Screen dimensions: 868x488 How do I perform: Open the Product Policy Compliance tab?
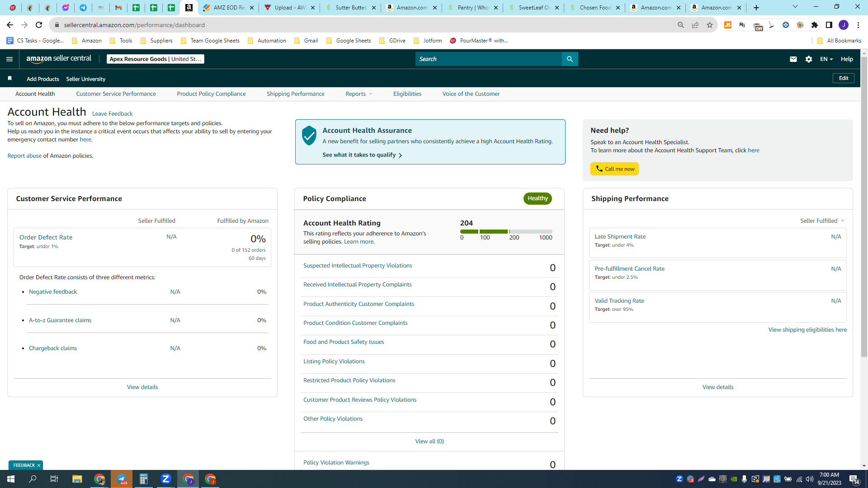click(211, 94)
